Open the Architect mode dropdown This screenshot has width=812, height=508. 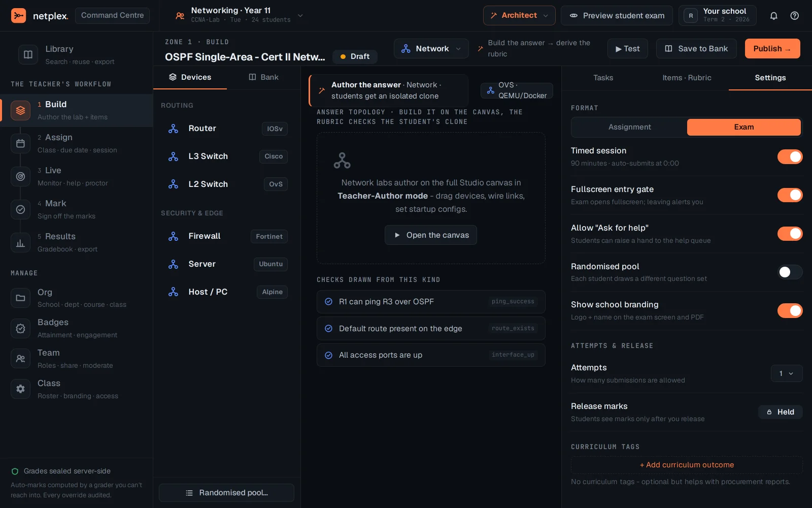[519, 16]
